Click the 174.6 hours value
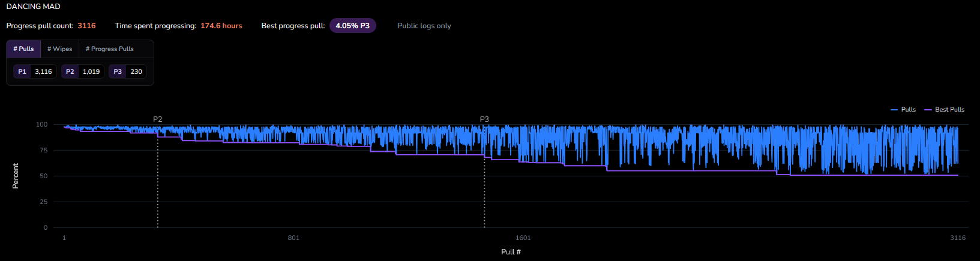This screenshot has width=980, height=261. tap(221, 26)
